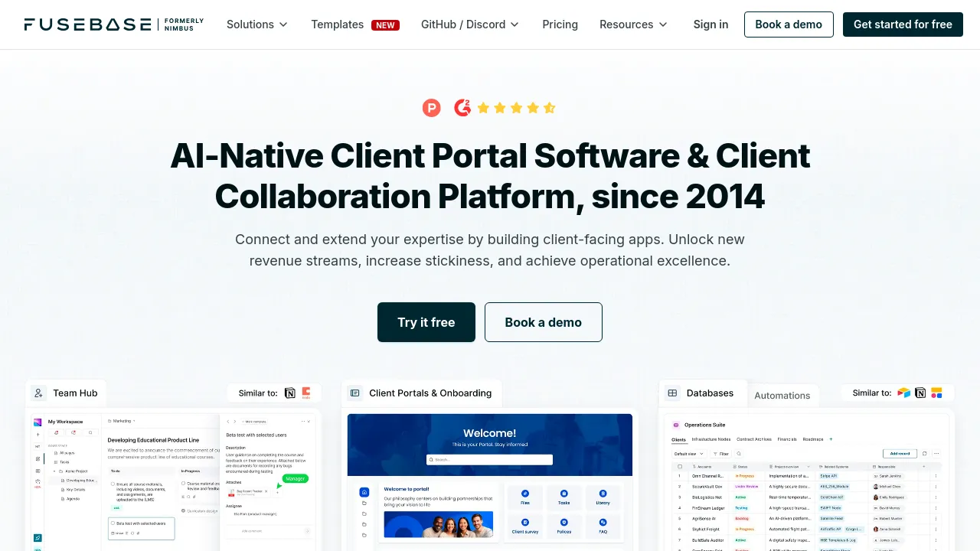This screenshot has width=980, height=551.
Task: Click colored blocks icon after Notion near Databases
Action: pyautogui.click(x=936, y=393)
